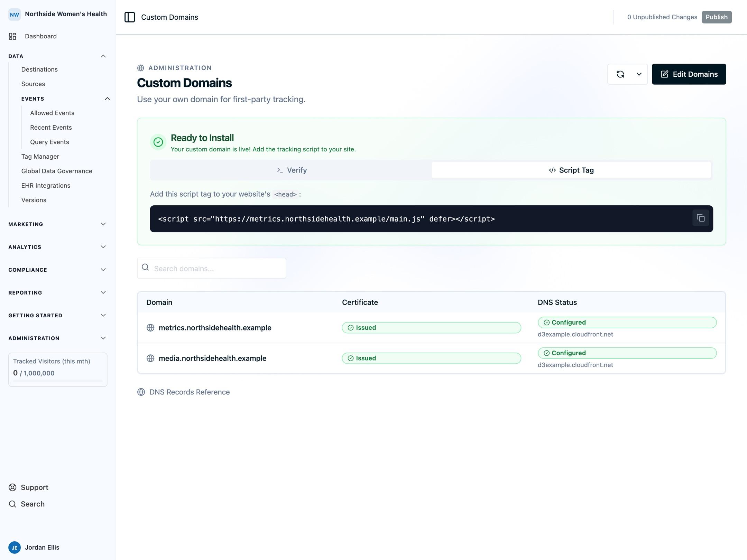Switch to the Verify tab
This screenshot has height=560, width=747.
pos(292,170)
